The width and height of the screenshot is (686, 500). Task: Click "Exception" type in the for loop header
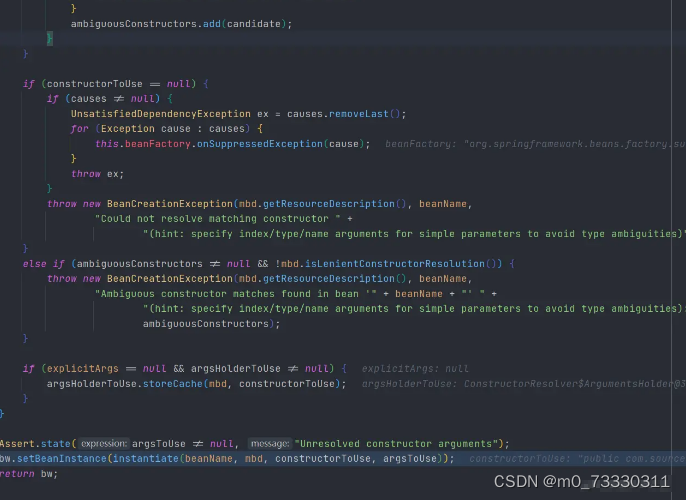click(x=128, y=129)
